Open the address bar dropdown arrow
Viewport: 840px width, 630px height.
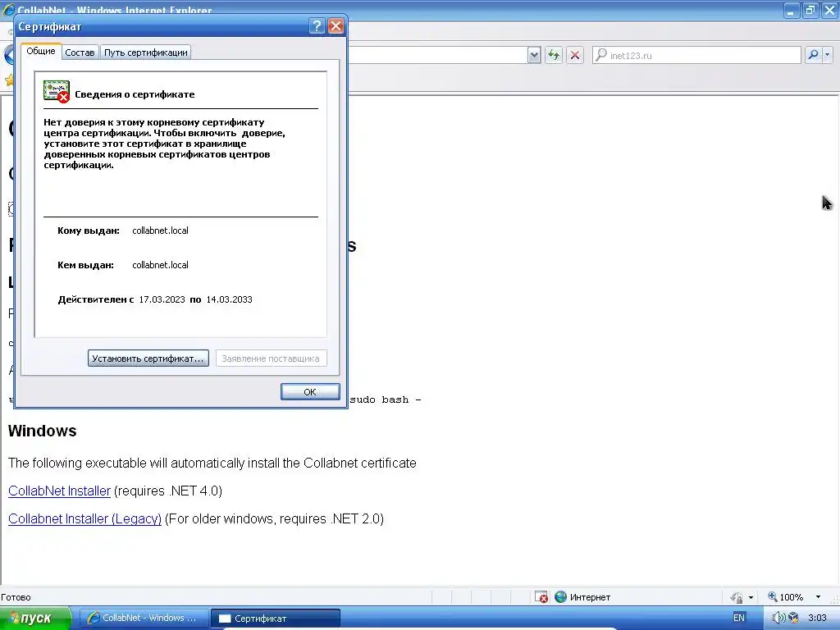tap(534, 55)
